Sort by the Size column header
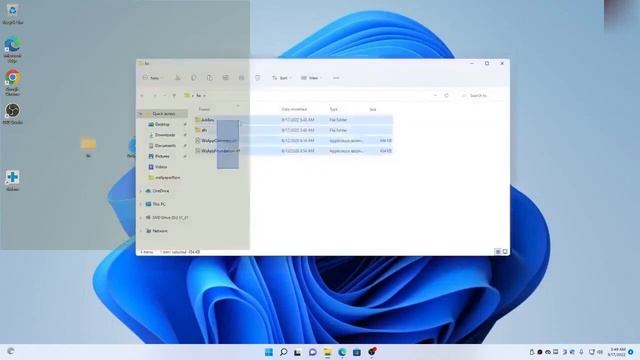The image size is (640, 360). point(373,109)
